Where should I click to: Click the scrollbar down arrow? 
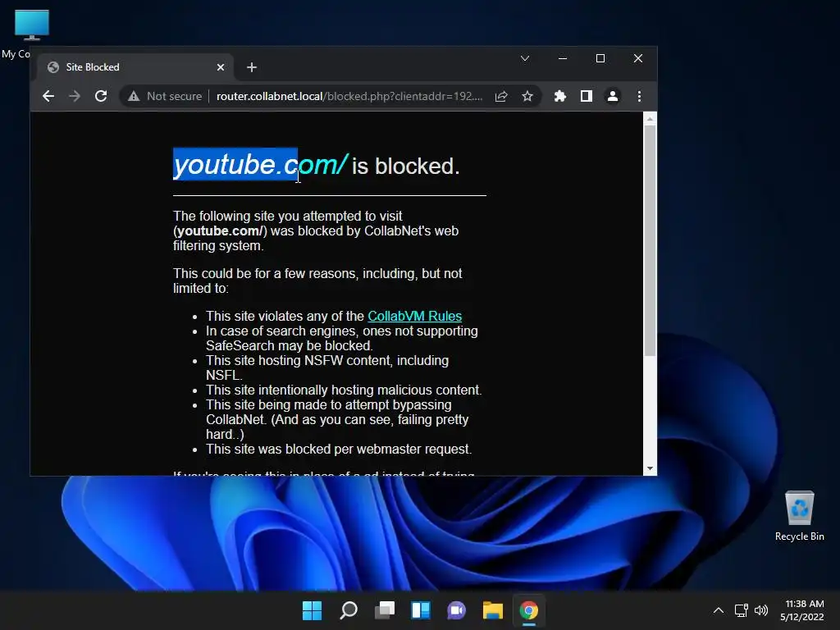[x=650, y=468]
